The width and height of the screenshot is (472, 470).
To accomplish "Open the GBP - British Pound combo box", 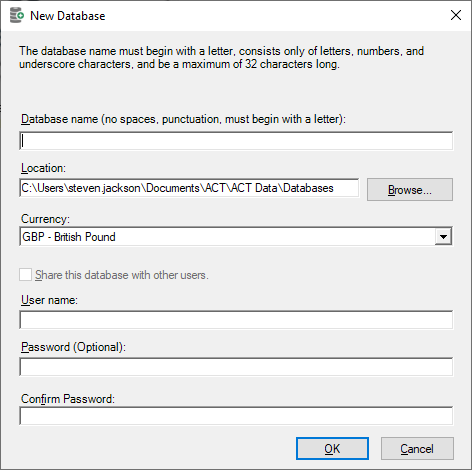I will pos(236,237).
